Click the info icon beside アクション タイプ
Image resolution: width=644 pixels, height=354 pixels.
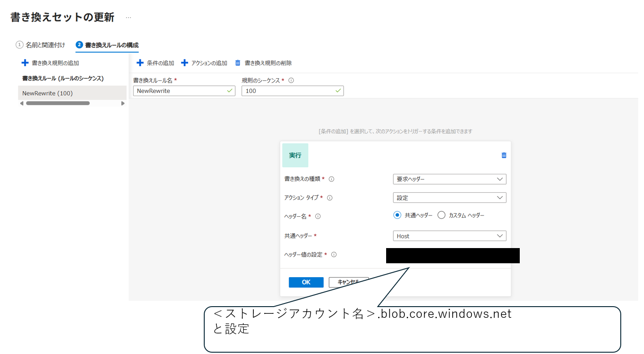point(329,197)
